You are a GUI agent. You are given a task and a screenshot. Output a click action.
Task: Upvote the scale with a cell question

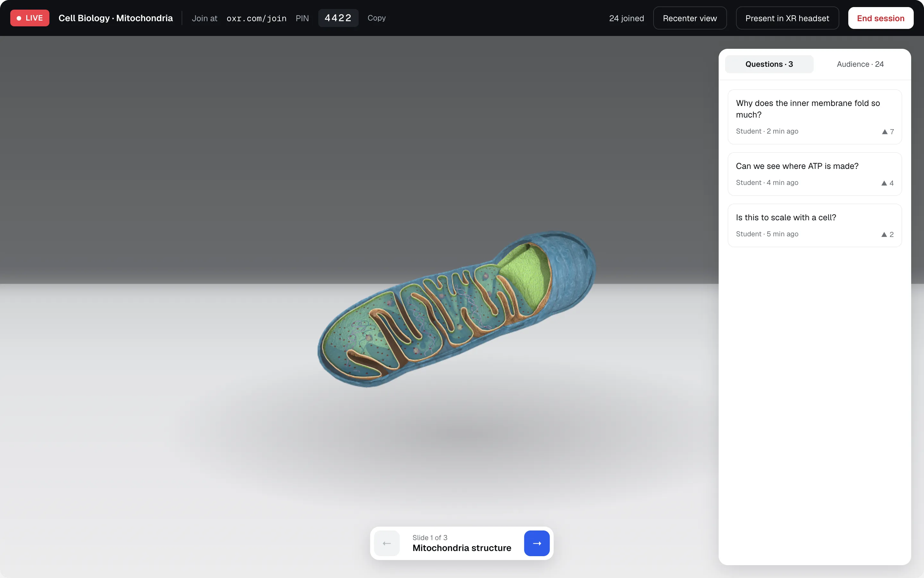click(x=887, y=234)
